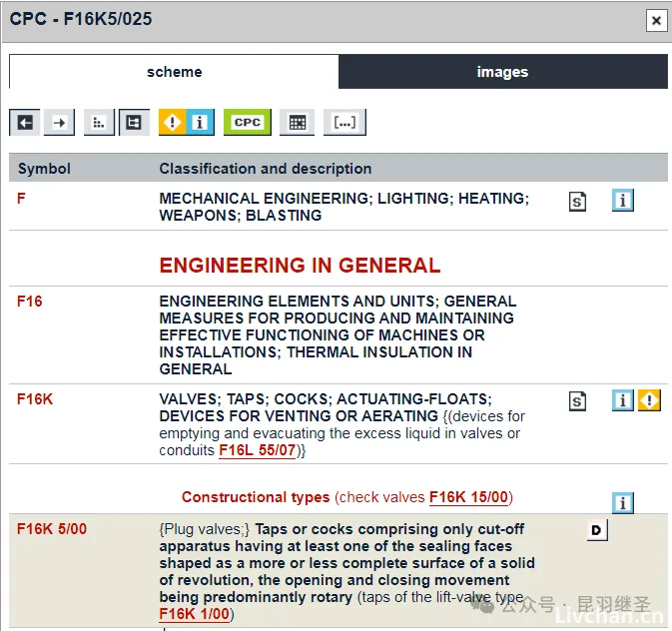Viewport: 672px width, 631px height.
Task: Toggle the yellow warning icon in toolbar
Action: [173, 122]
